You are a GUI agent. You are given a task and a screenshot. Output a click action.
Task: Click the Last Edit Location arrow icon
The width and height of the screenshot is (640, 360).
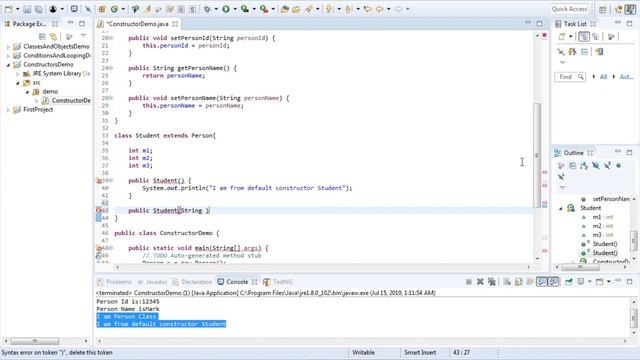(367, 9)
